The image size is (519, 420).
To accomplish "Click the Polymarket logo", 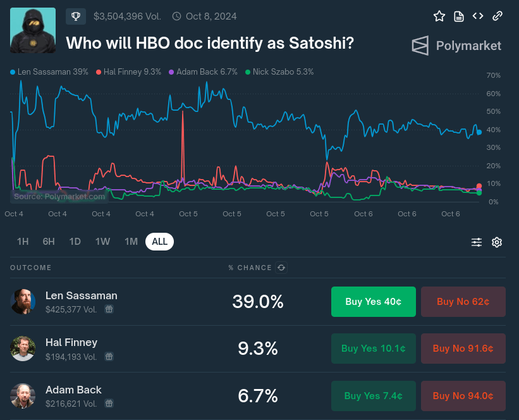I will pos(456,46).
